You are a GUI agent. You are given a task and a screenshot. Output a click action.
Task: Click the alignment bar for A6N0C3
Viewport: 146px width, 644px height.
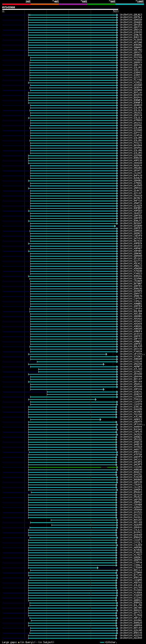pyautogui.click(x=66, y=419)
